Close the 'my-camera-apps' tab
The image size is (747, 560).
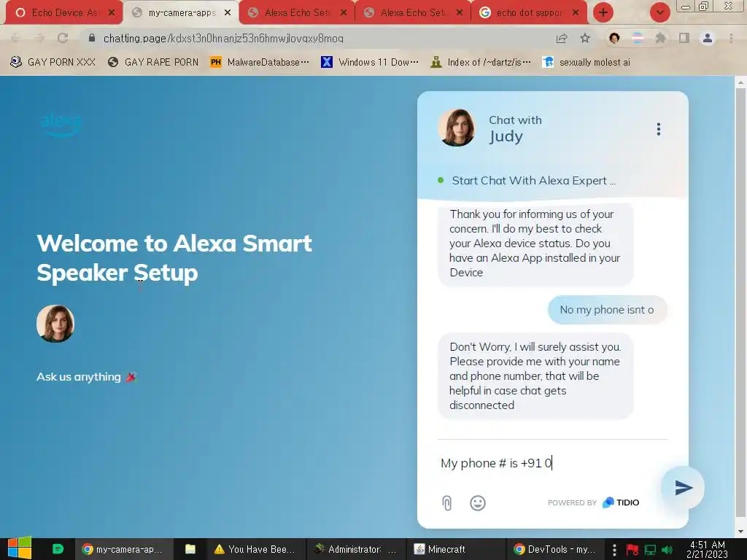pyautogui.click(x=228, y=13)
